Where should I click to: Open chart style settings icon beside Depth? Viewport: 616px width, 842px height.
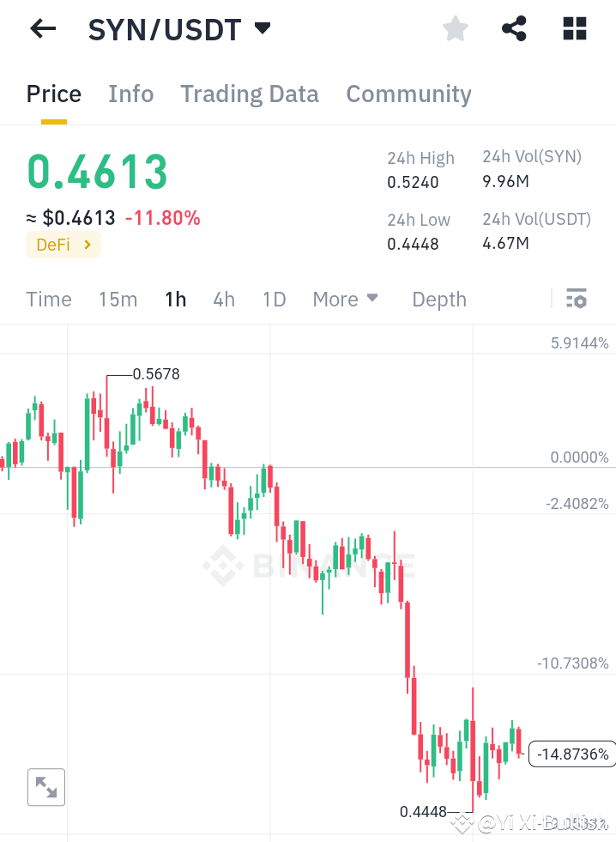(x=577, y=299)
